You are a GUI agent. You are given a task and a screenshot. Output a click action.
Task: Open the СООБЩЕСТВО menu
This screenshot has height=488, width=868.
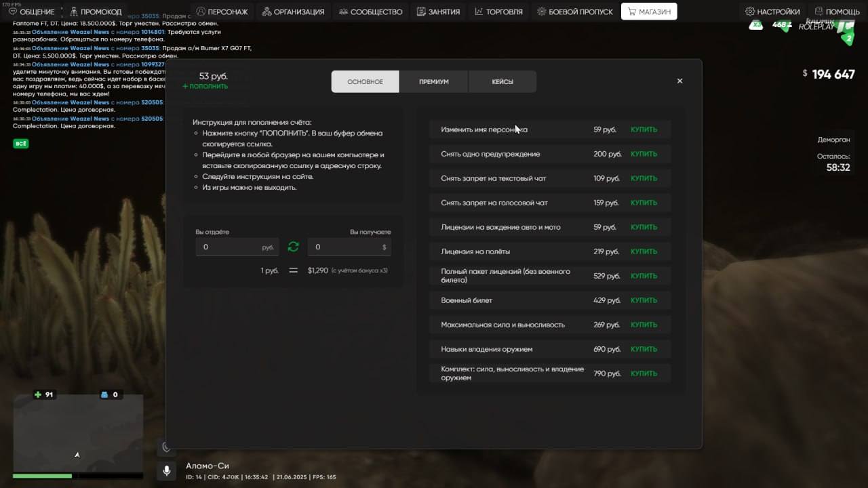(370, 12)
